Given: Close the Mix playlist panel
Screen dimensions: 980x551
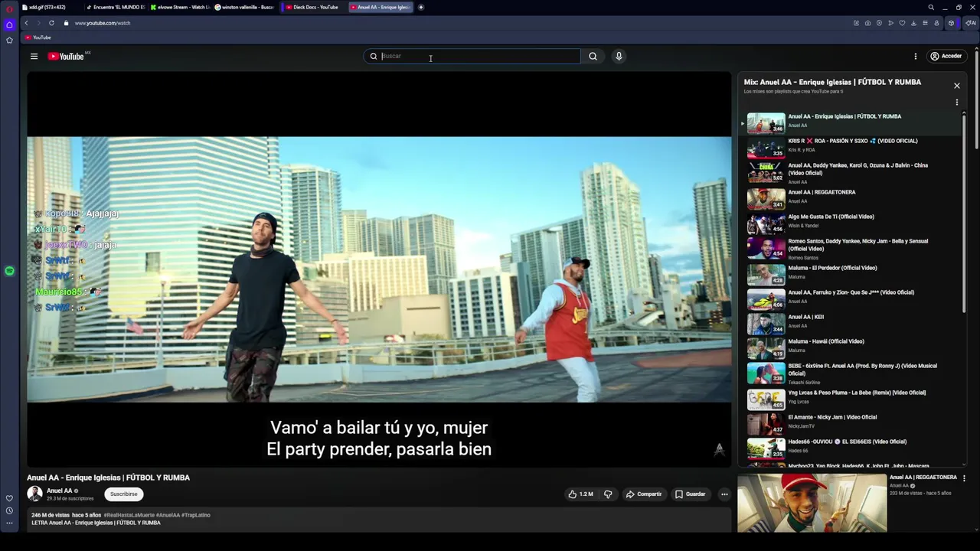Looking at the screenshot, I should (956, 86).
